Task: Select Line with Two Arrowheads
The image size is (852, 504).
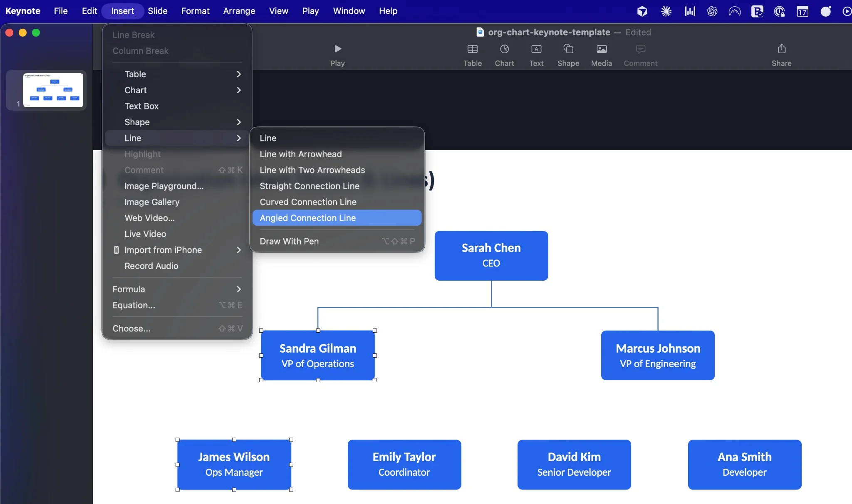Action: coord(312,170)
